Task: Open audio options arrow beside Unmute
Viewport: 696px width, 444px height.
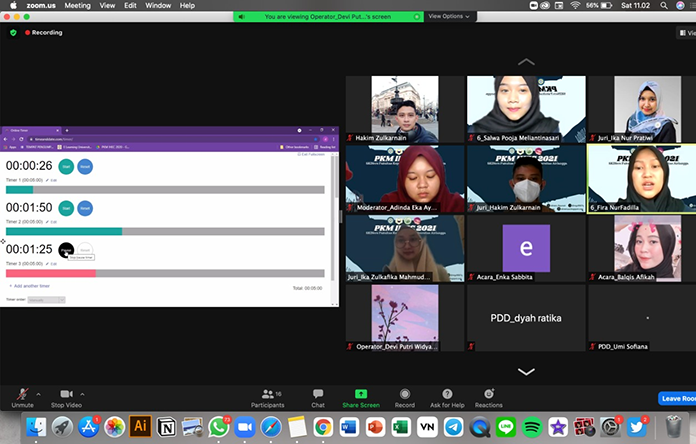Action: pos(40,393)
